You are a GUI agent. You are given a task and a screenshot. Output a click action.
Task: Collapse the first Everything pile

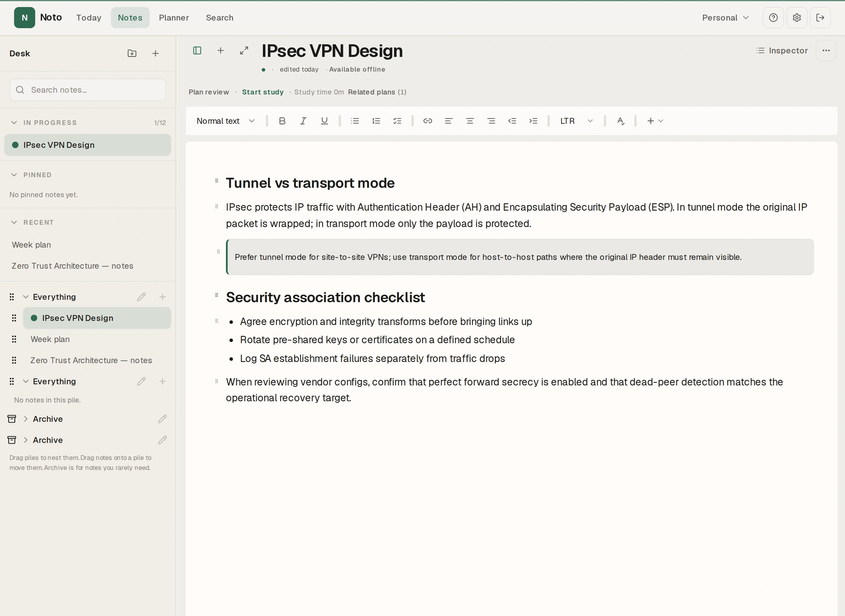pyautogui.click(x=26, y=297)
